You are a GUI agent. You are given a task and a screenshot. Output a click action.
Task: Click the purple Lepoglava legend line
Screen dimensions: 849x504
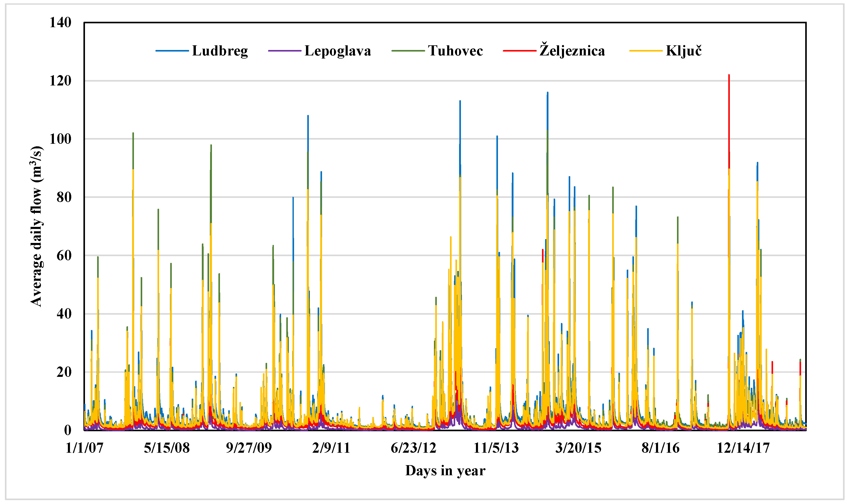[x=284, y=51]
